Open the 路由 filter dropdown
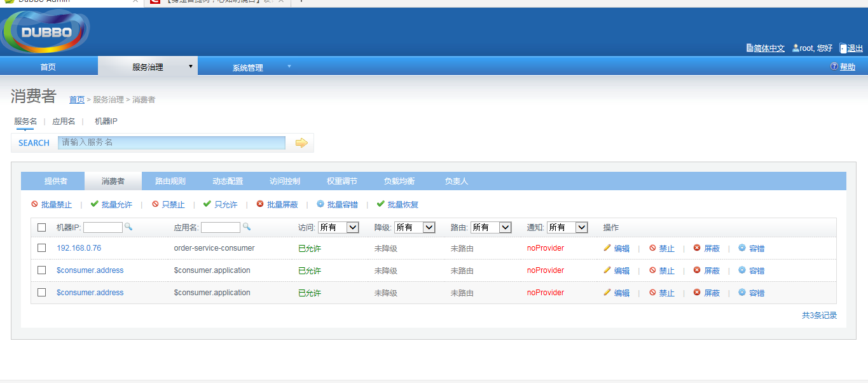The height and width of the screenshot is (383, 868). [491, 227]
